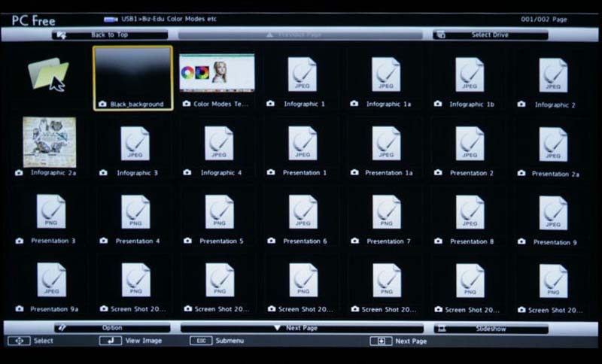Viewport: 602px width, 364px height.
Task: Open the Infographic 1a JPEG file icon
Action: [386, 74]
